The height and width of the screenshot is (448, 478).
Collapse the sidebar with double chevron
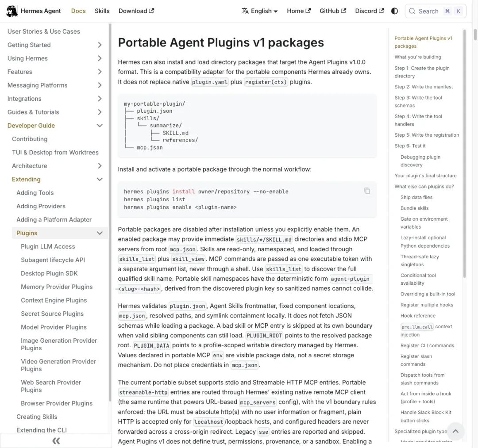point(56,440)
